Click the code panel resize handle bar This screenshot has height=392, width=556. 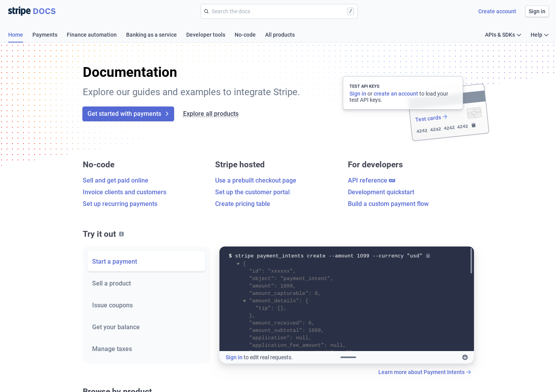pyautogui.click(x=348, y=357)
